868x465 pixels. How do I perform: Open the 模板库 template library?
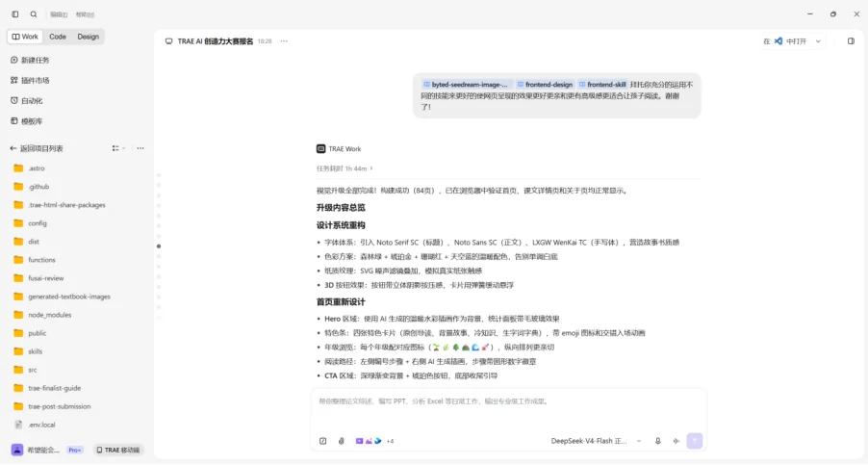tap(27, 121)
